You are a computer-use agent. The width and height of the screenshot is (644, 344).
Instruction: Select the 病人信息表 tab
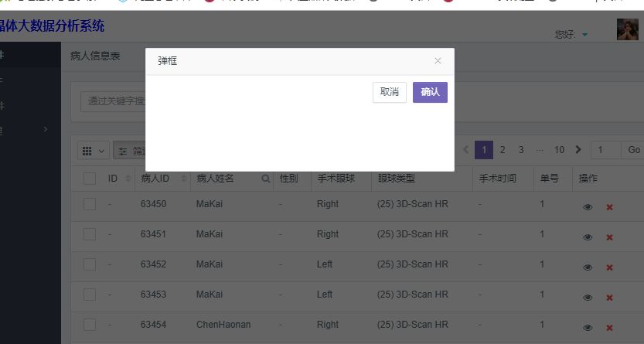[x=95, y=56]
